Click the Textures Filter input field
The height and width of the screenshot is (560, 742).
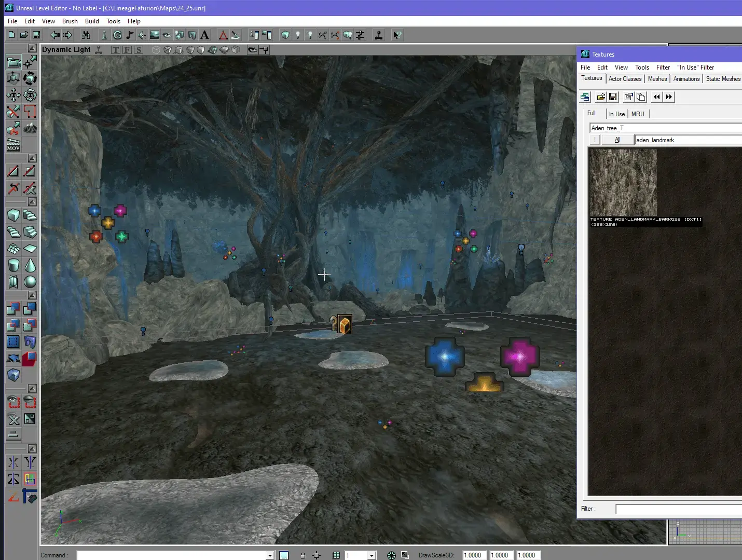[x=679, y=509]
